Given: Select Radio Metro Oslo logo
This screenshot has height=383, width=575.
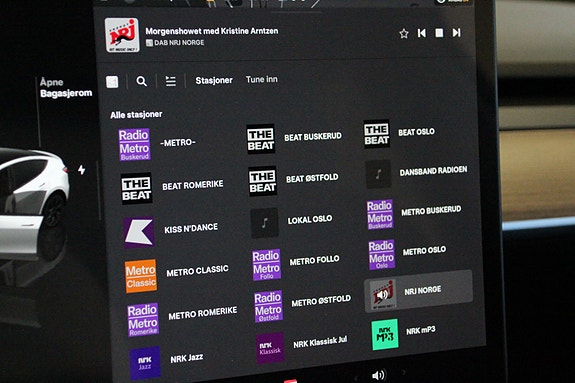Looking at the screenshot, I should (382, 255).
